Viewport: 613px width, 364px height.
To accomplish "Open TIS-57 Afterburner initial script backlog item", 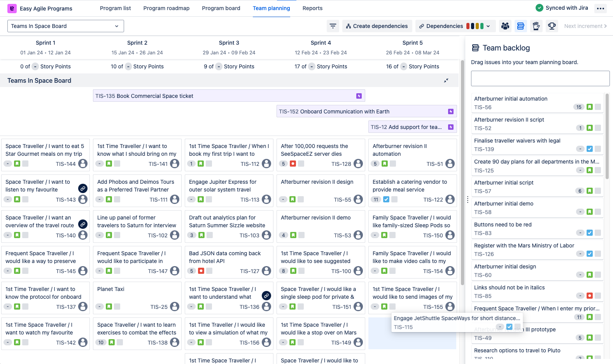I will (537, 187).
